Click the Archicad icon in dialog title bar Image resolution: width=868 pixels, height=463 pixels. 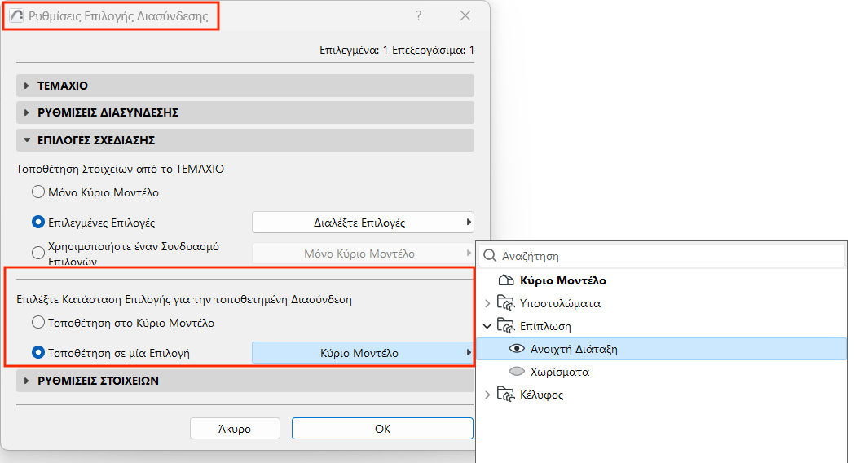coord(15,15)
